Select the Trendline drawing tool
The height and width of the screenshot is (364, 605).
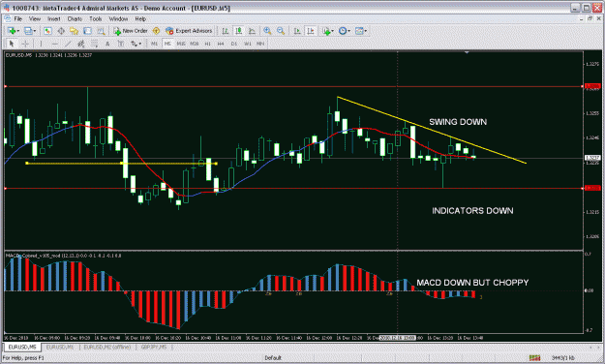(68, 44)
